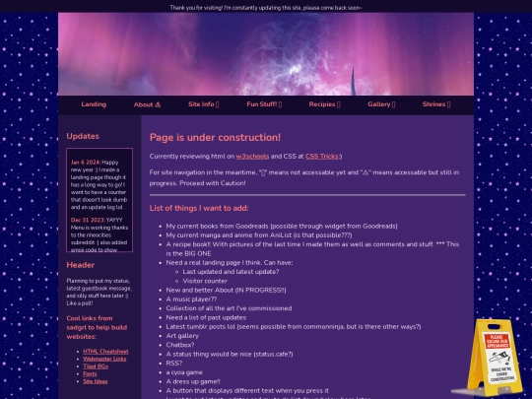Select Site Info in navigation bar

(204, 104)
